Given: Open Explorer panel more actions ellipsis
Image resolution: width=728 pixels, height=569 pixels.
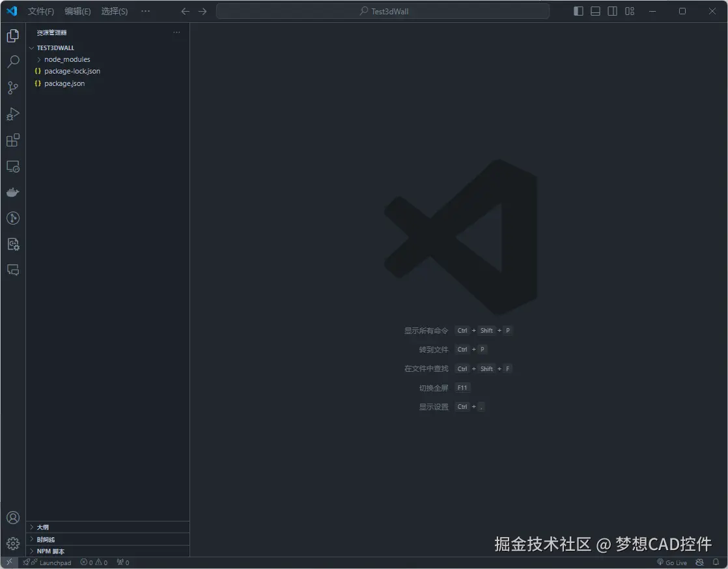Looking at the screenshot, I should pyautogui.click(x=176, y=32).
